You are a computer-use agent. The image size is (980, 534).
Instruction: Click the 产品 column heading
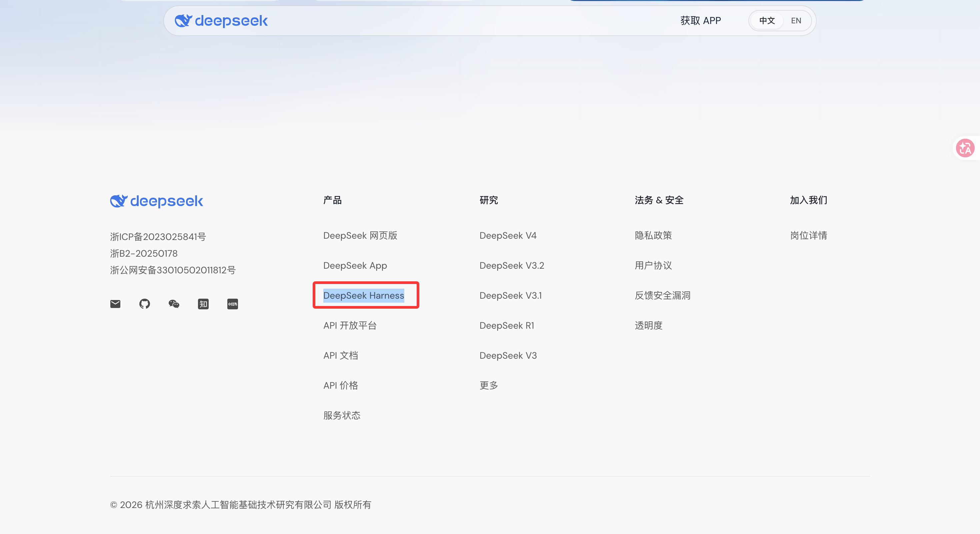pyautogui.click(x=333, y=200)
